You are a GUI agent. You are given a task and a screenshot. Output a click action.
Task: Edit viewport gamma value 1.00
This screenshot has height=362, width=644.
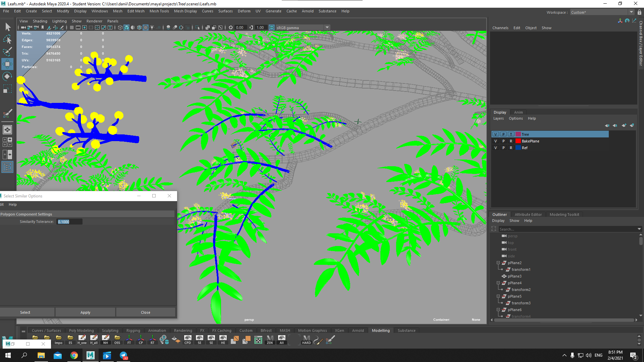point(261,27)
